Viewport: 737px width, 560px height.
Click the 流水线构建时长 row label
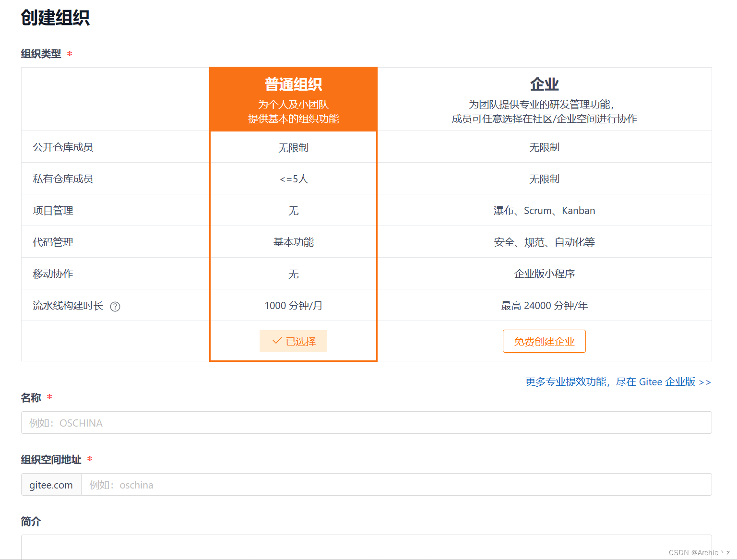click(68, 306)
